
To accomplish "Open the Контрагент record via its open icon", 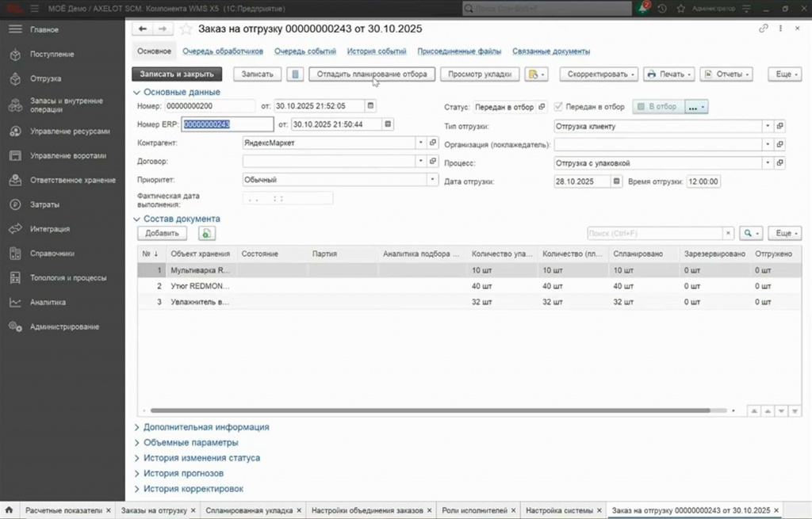I will pos(433,143).
